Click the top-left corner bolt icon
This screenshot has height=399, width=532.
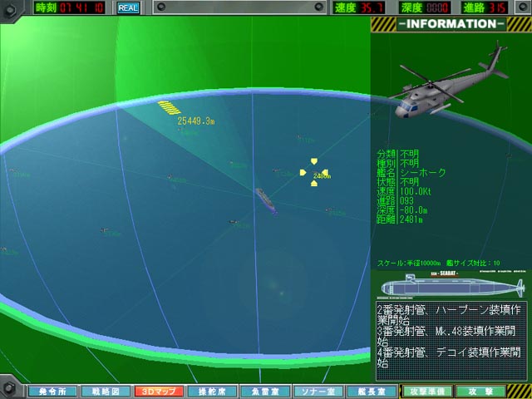pos(8,9)
